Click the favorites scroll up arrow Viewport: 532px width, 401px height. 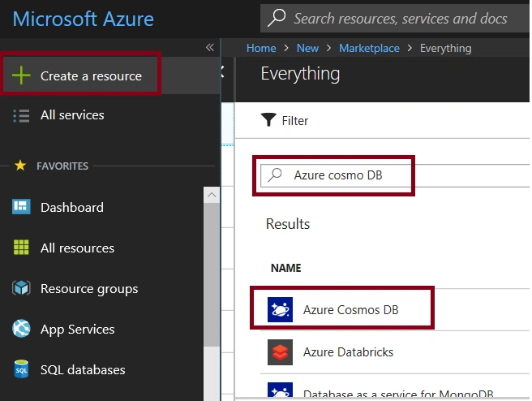pyautogui.click(x=212, y=195)
